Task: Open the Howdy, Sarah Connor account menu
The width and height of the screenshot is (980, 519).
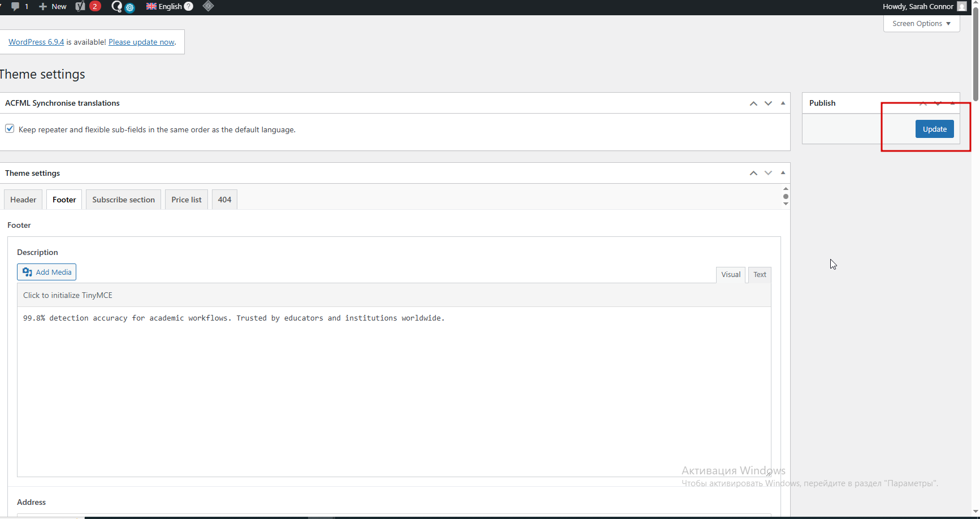Action: coord(925,6)
